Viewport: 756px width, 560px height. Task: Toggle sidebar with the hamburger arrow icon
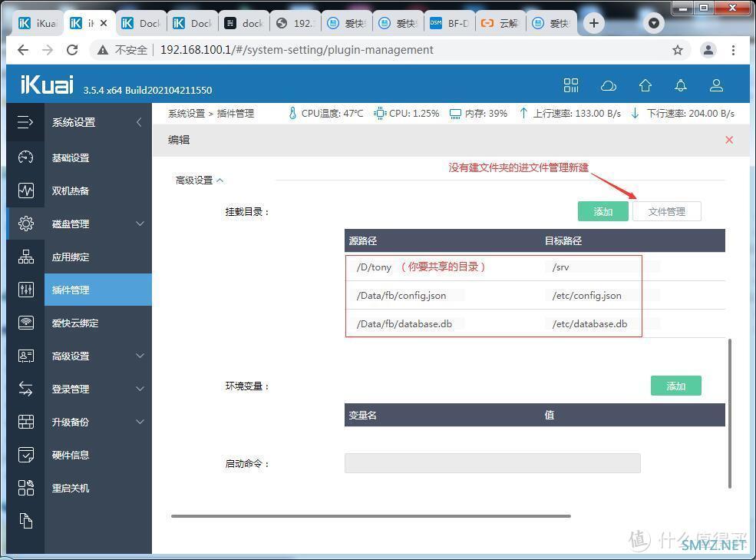click(25, 122)
